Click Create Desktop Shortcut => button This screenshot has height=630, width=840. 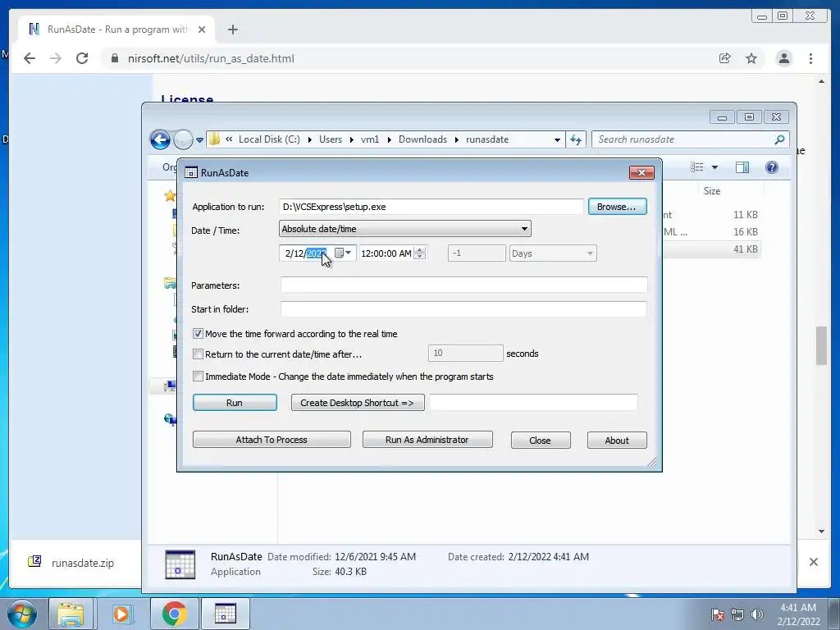tap(358, 403)
